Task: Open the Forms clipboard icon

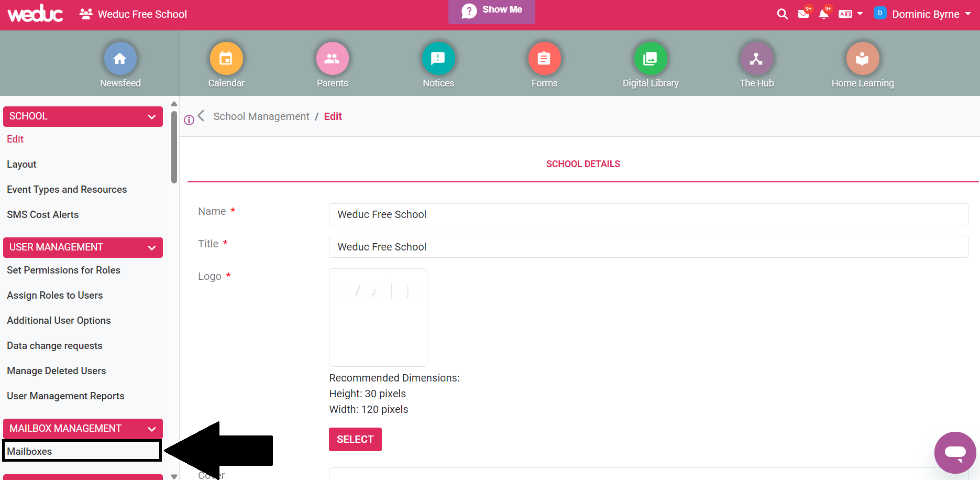Action: tap(544, 59)
